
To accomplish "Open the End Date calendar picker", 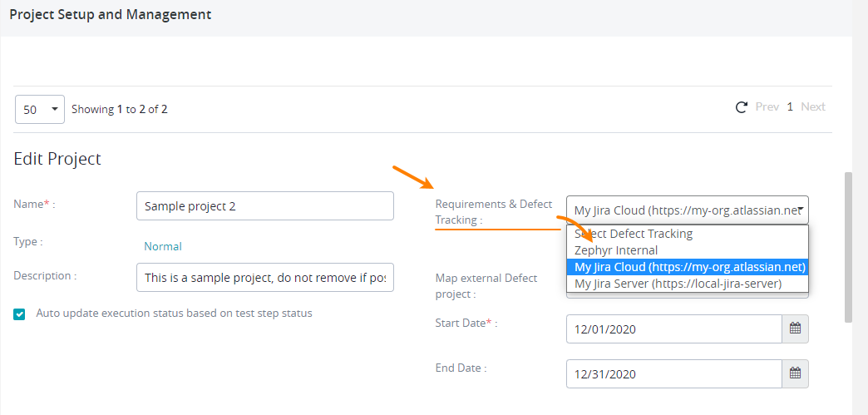I will point(795,373).
